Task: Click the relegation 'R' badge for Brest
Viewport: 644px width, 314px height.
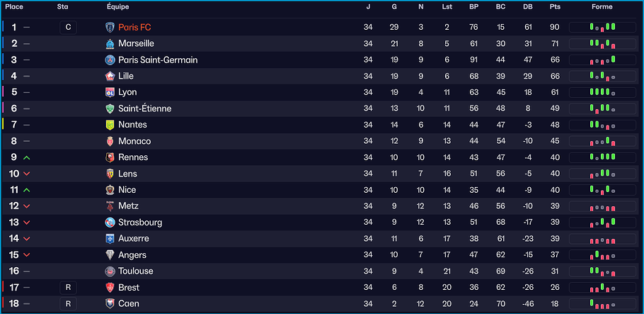Action: [x=68, y=288]
